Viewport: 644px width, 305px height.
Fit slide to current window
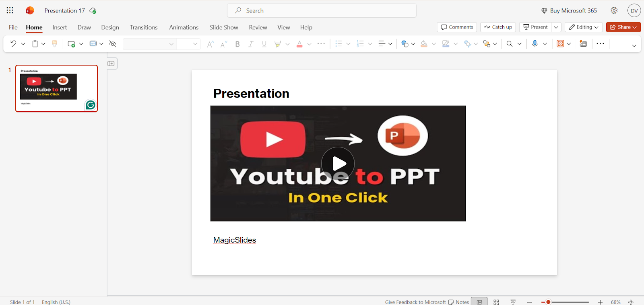tap(631, 302)
